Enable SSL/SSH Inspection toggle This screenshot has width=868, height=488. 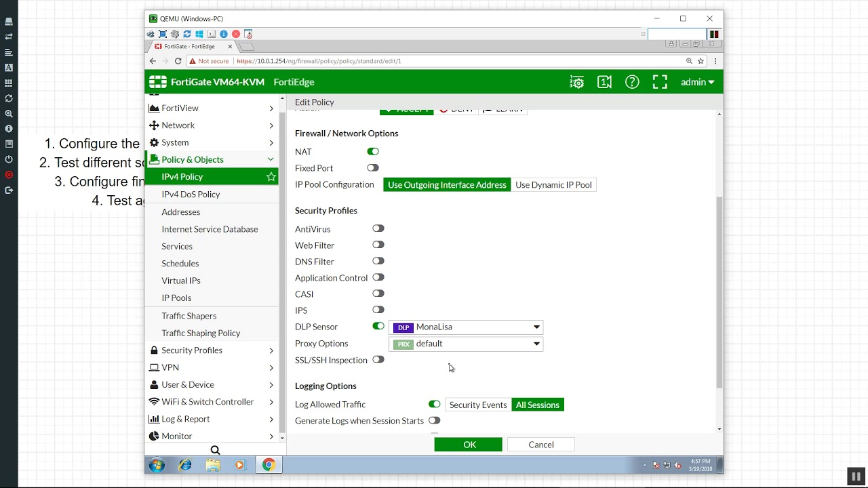point(378,360)
